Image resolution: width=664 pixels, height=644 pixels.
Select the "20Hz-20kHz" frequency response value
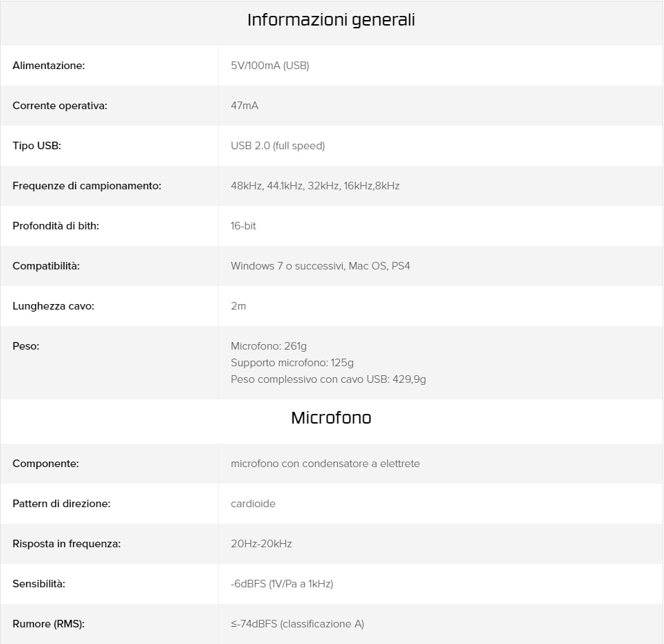[261, 544]
